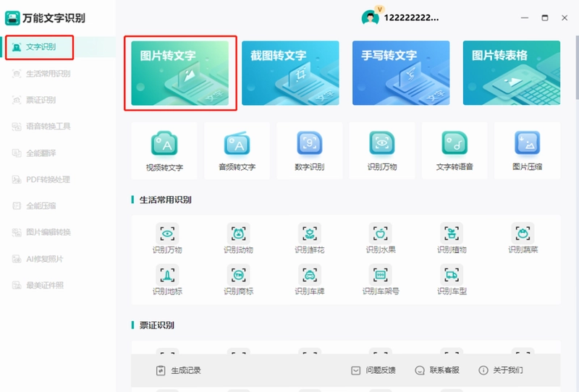Image resolution: width=579 pixels, height=392 pixels.
Task: Open PDF转换处理 in sidebar
Action: pos(41,179)
